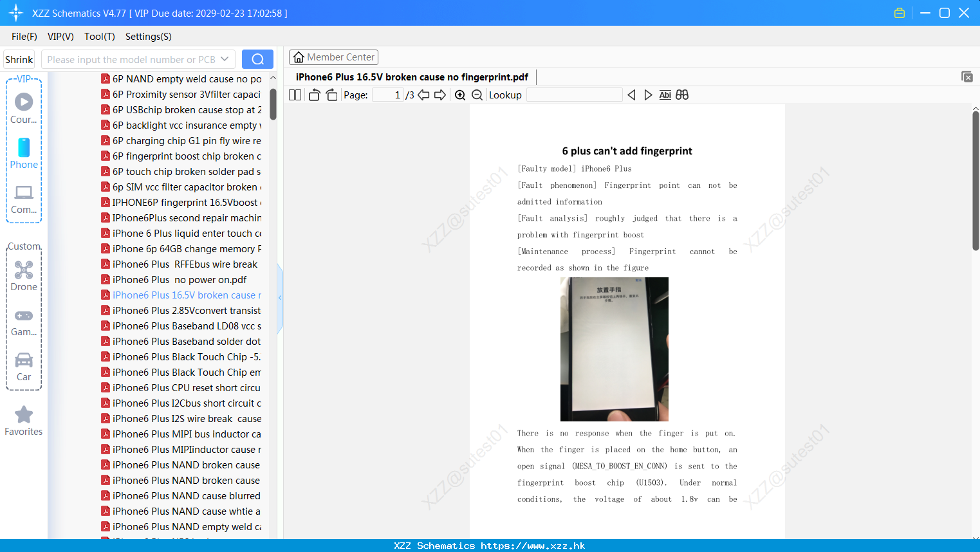Open 'IPHONE6P fingerprint 16.5Vboost' file
The image size is (980, 552).
coord(181,203)
